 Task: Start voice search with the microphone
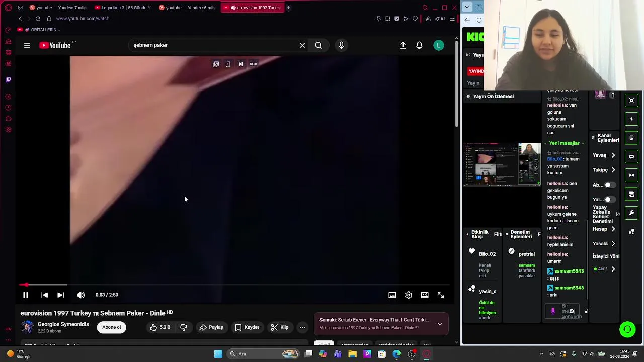[x=341, y=45]
